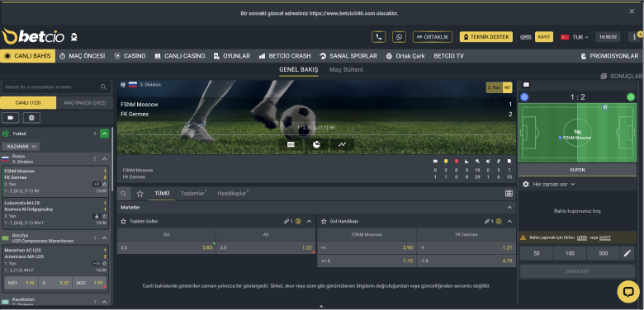Click the market search magnifier icon
The image size is (644, 310).
pyautogui.click(x=124, y=194)
